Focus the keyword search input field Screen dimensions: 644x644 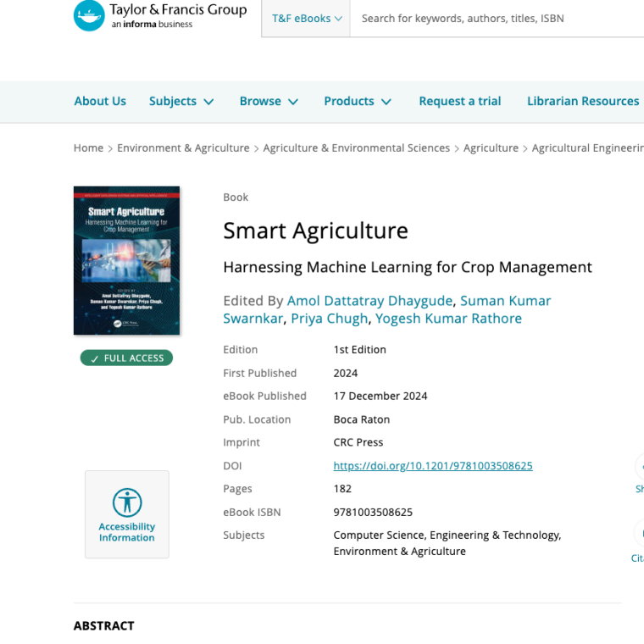[497, 19]
